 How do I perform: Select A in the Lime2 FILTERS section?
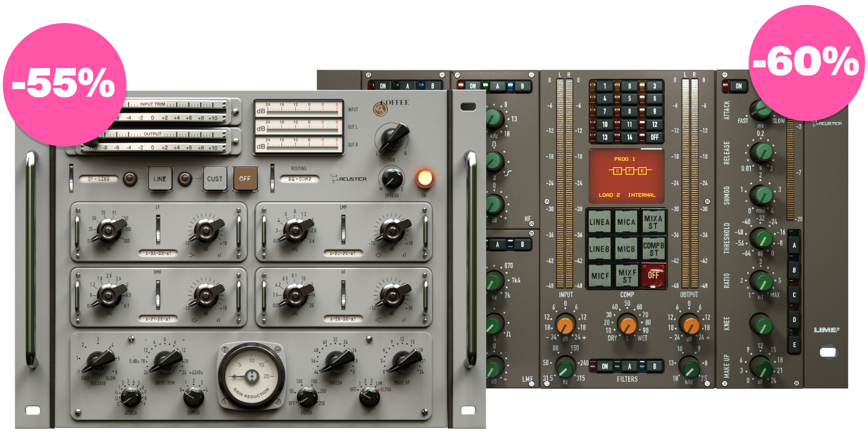(629, 366)
